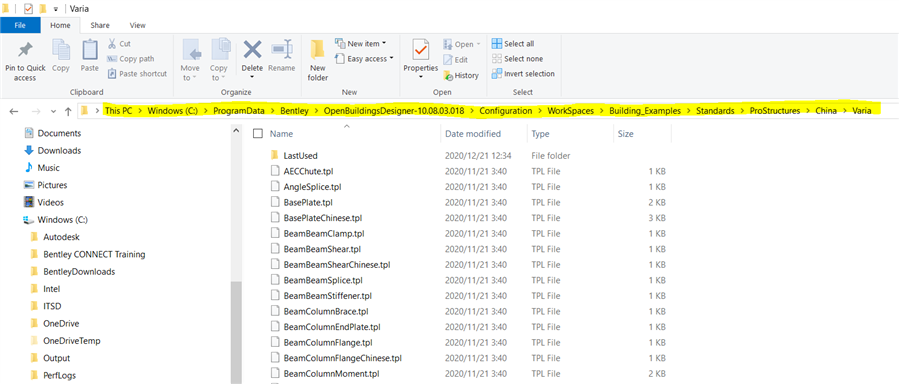Open the Move to command
Screen dimensions: 899x384
click(x=191, y=60)
